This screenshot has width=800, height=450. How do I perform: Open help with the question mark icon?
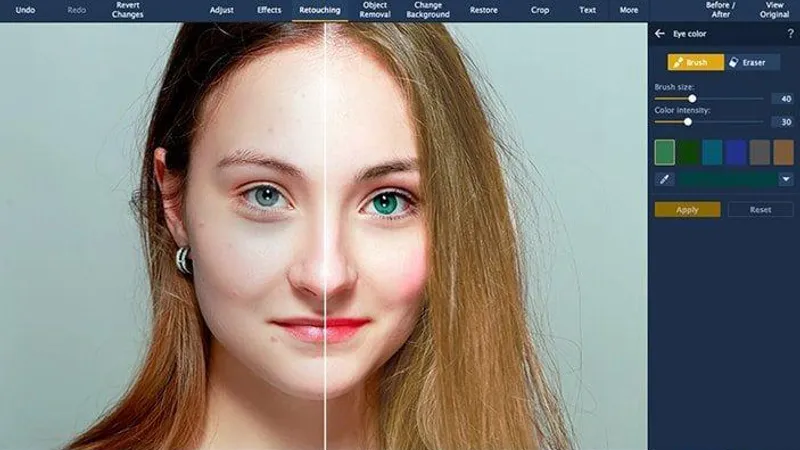pos(790,33)
